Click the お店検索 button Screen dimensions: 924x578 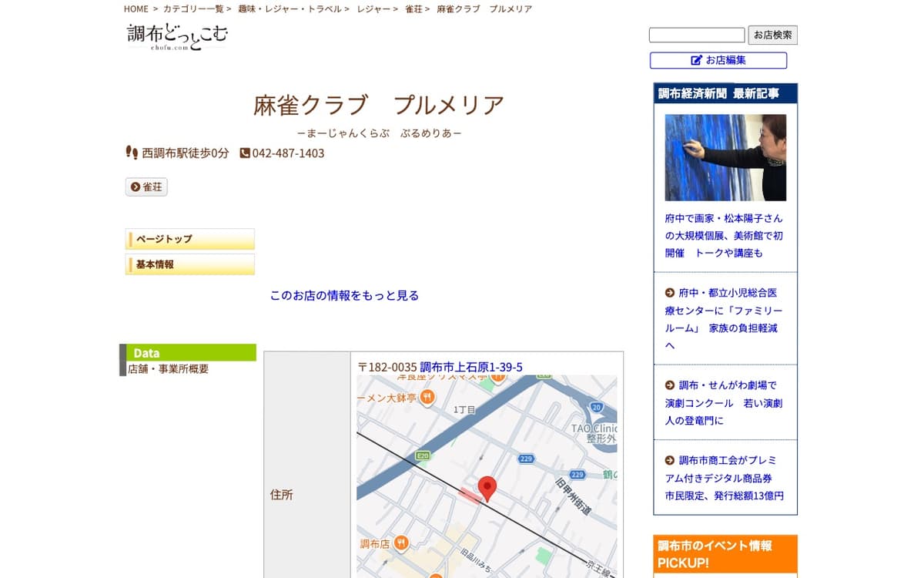click(x=772, y=35)
